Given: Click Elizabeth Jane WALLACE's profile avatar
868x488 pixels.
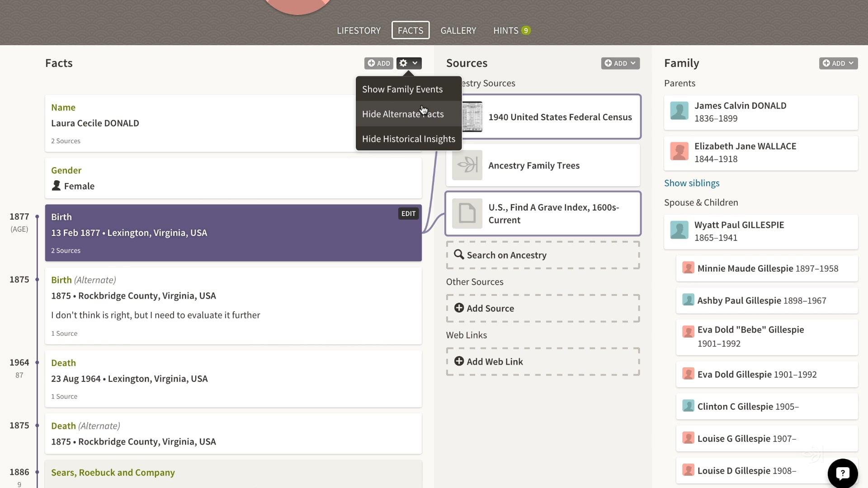Looking at the screenshot, I should coord(679,152).
